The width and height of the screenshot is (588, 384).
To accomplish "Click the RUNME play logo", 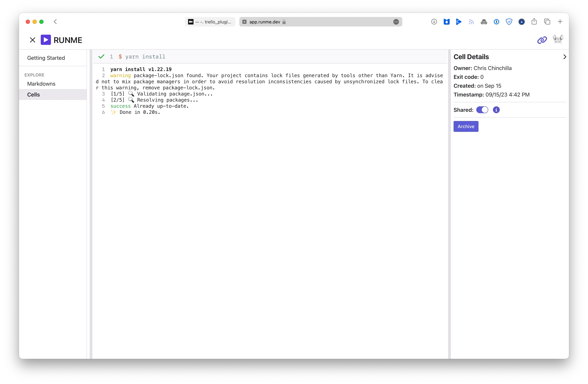I will [46, 40].
